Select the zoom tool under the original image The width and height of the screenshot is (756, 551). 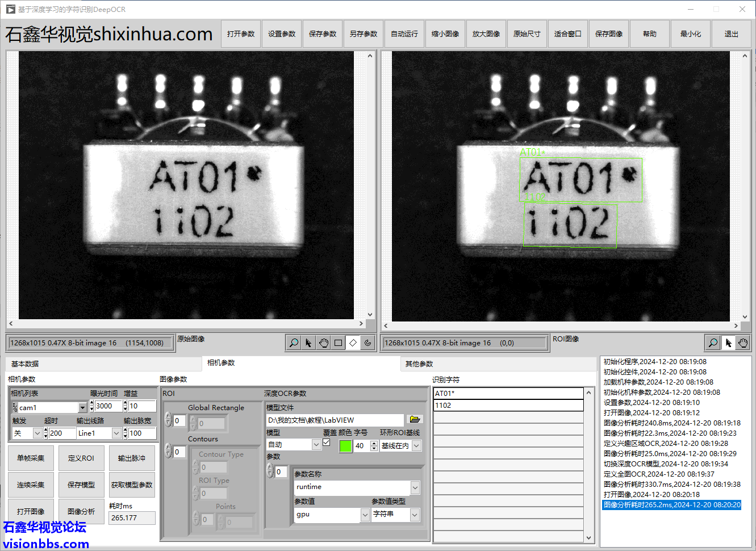tap(294, 343)
